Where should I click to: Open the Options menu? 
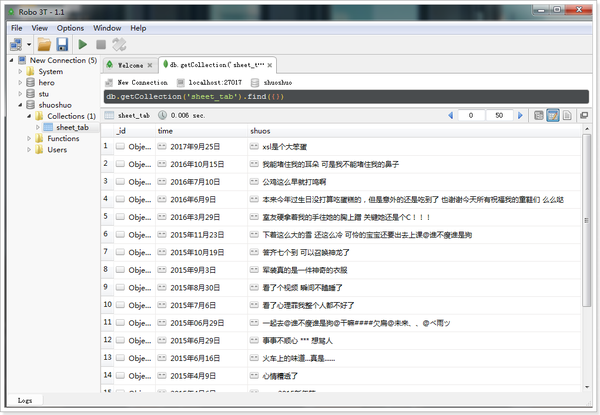(70, 28)
